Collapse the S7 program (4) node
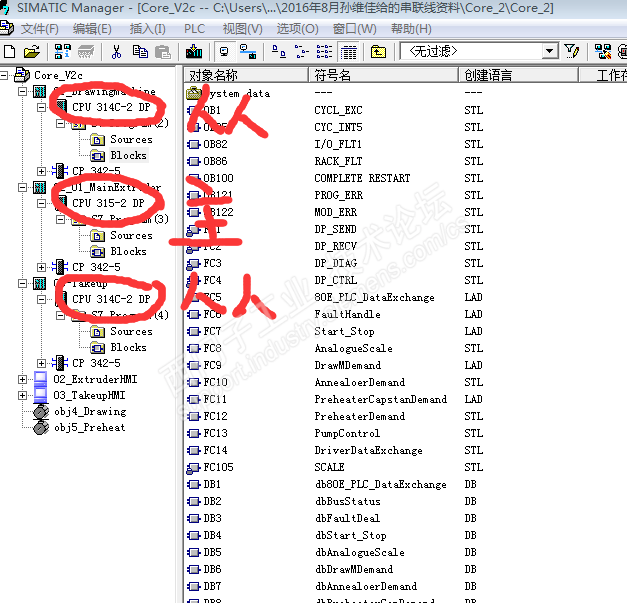Screen dimensions: 627x603 [x=60, y=315]
